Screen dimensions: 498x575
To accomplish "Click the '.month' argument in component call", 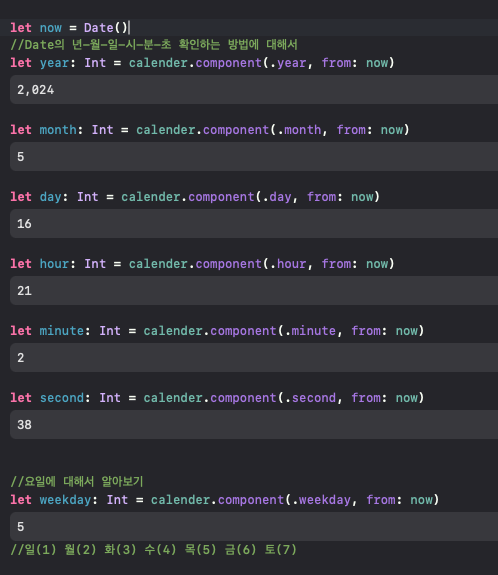I will 299,130.
